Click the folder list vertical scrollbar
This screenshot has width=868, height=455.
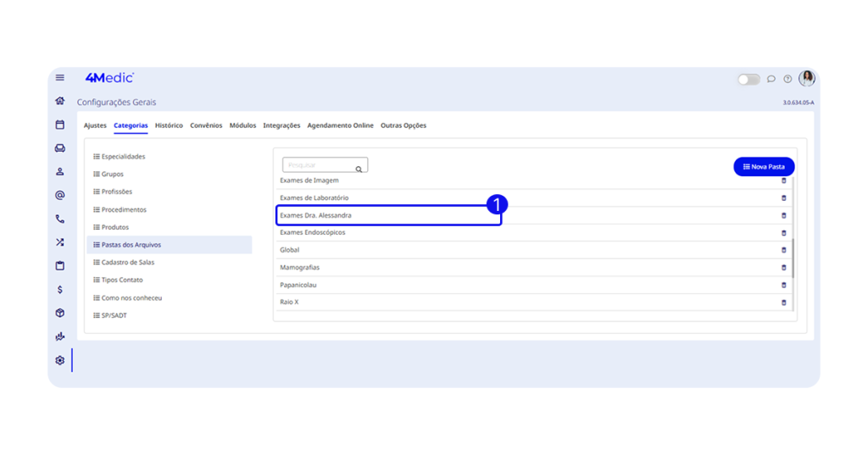[x=793, y=258]
